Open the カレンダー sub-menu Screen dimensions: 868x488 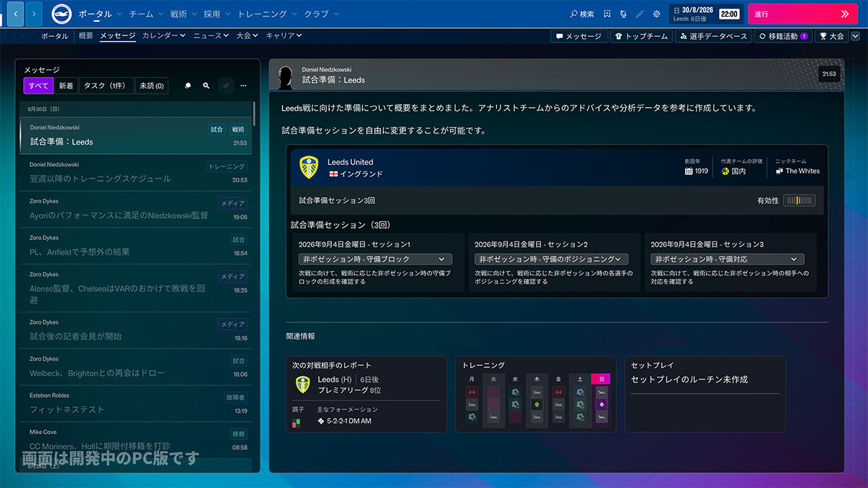[x=163, y=35]
